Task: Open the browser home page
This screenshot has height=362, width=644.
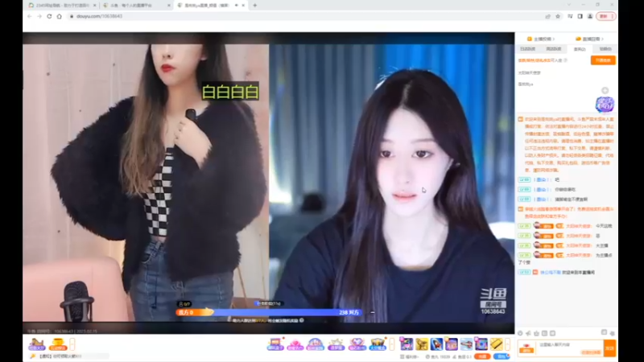Action: pyautogui.click(x=59, y=16)
